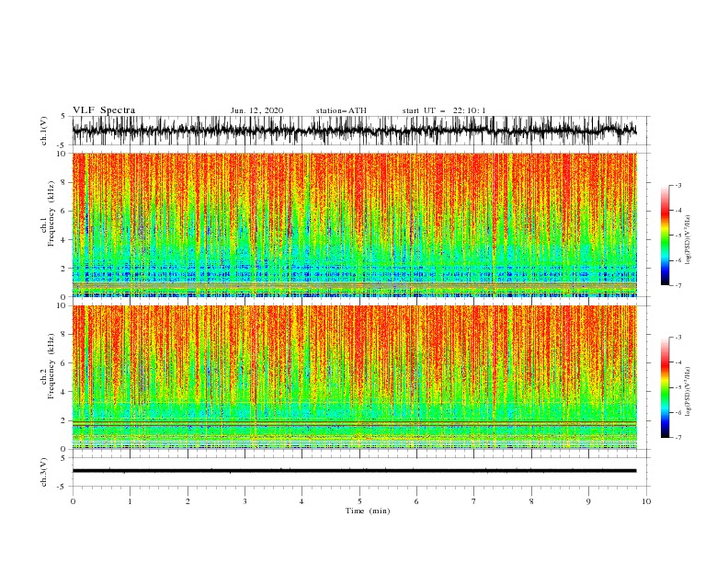The height and width of the screenshot is (563, 728).
Task: Click the 2 minute tick label on the time axis
Action: [188, 501]
